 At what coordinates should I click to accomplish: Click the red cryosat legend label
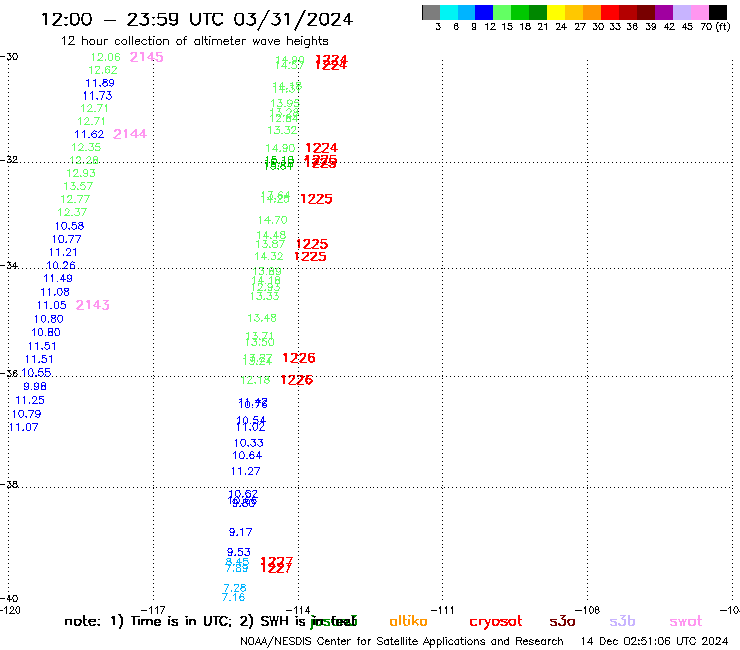pos(496,622)
